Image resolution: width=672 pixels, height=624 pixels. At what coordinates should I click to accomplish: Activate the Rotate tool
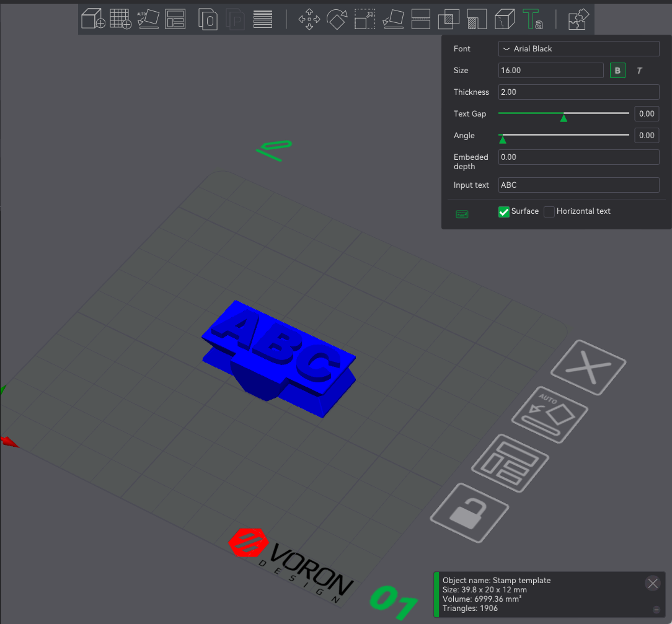(337, 19)
